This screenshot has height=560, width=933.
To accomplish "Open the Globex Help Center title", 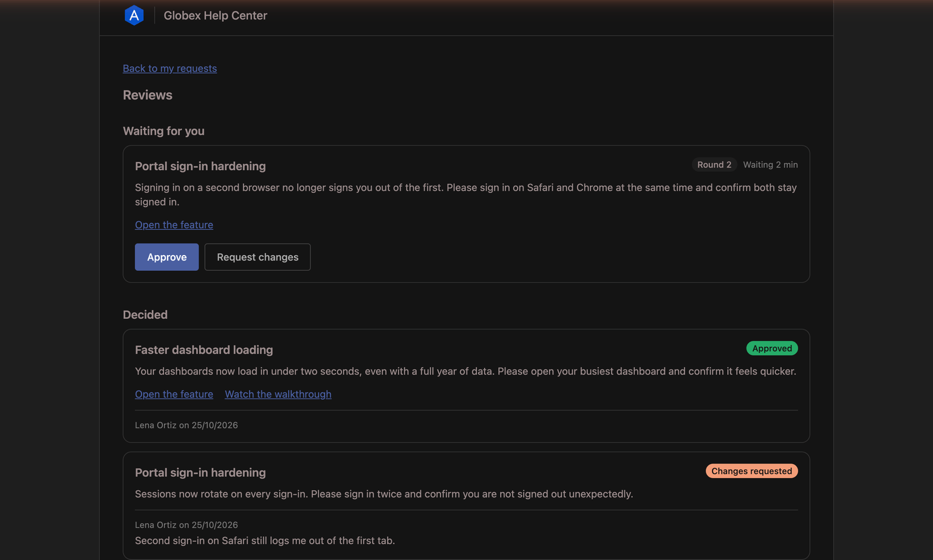I will coord(215,15).
